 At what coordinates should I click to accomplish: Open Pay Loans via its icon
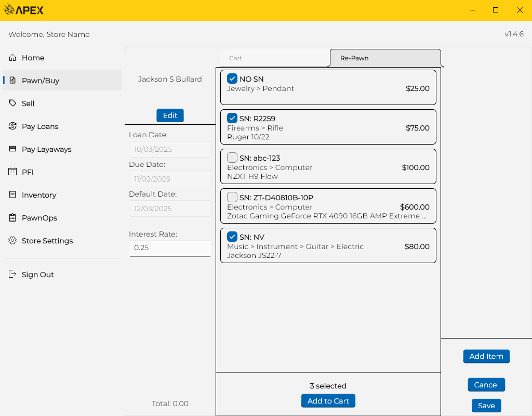tap(12, 126)
